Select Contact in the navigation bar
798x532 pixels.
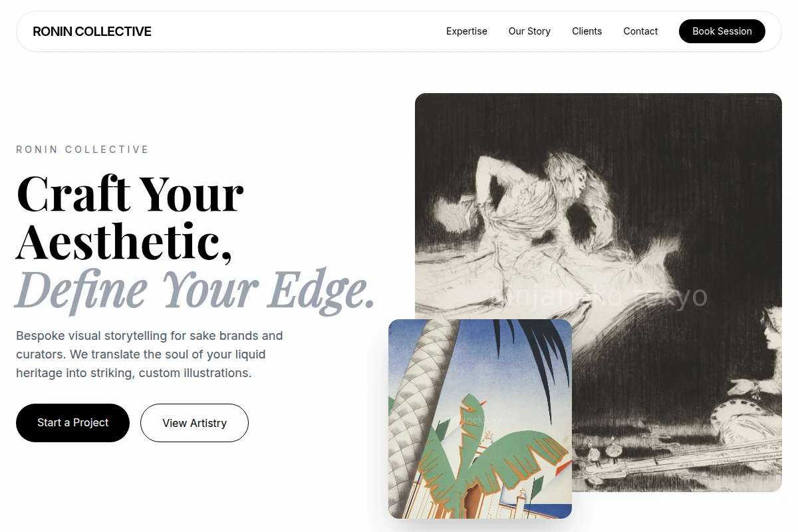pos(640,31)
